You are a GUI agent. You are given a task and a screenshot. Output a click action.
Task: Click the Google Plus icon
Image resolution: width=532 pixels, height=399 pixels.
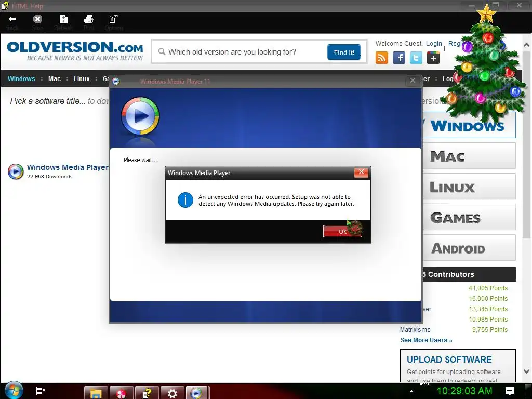click(433, 58)
